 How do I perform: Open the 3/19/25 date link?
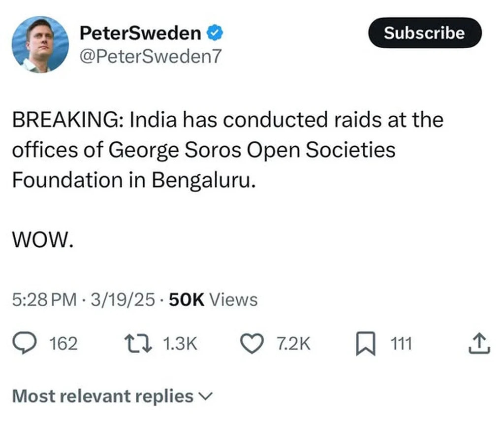coord(123,299)
